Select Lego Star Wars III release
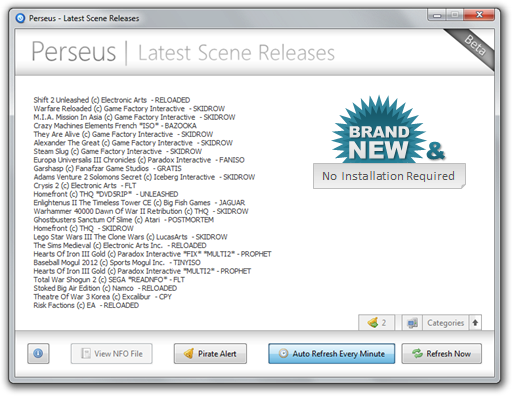 coord(130,237)
